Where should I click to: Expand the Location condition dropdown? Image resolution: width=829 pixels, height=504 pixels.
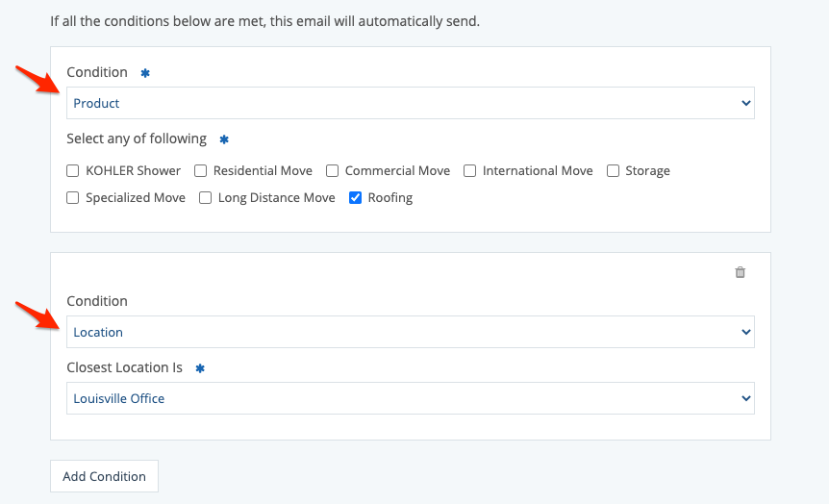(410, 332)
